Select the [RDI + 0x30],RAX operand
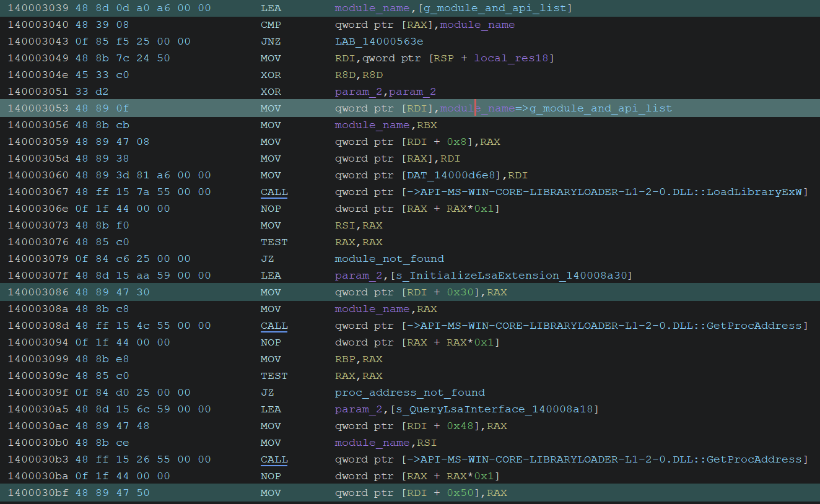This screenshot has height=504, width=820. (454, 292)
